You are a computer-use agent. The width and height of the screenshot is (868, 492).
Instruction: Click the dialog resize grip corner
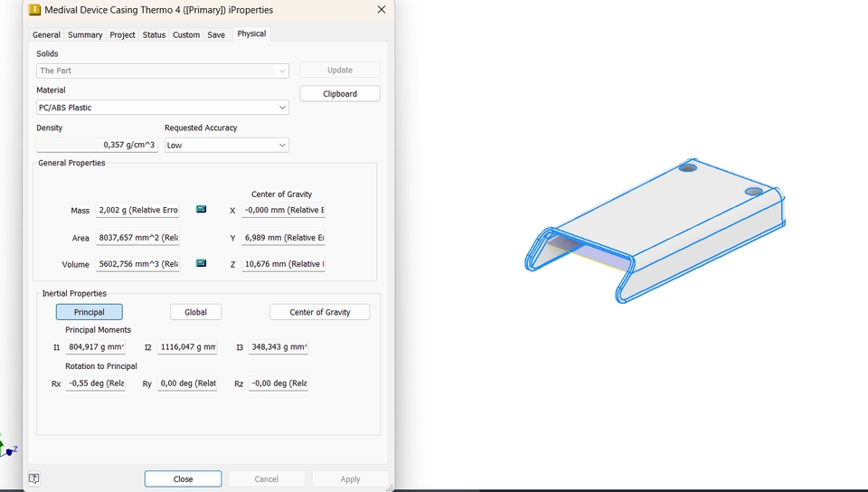[x=390, y=487]
